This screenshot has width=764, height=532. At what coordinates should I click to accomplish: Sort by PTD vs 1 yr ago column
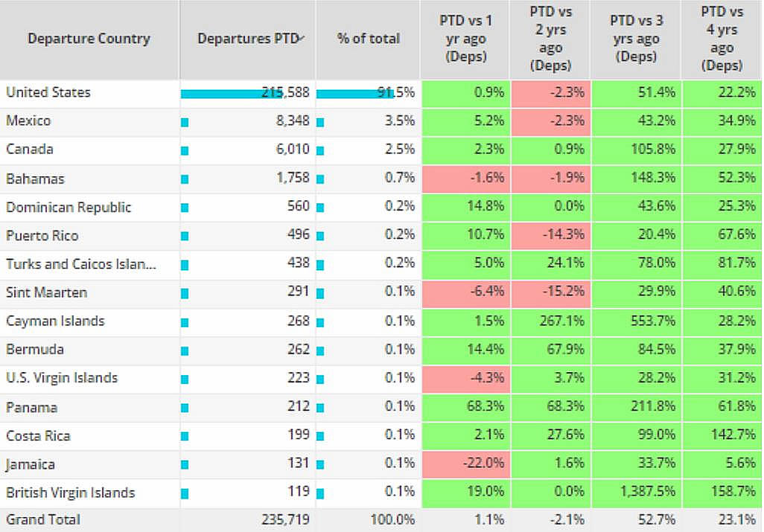pyautogui.click(x=465, y=39)
